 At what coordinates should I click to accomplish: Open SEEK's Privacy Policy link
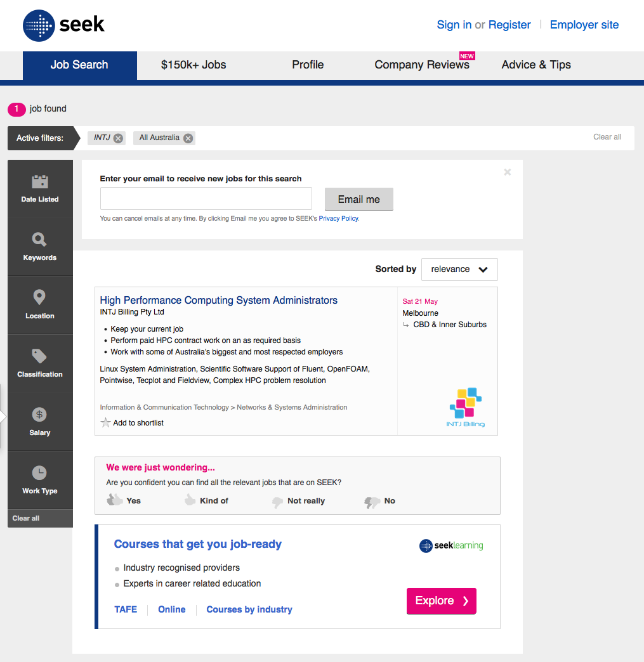tap(338, 218)
